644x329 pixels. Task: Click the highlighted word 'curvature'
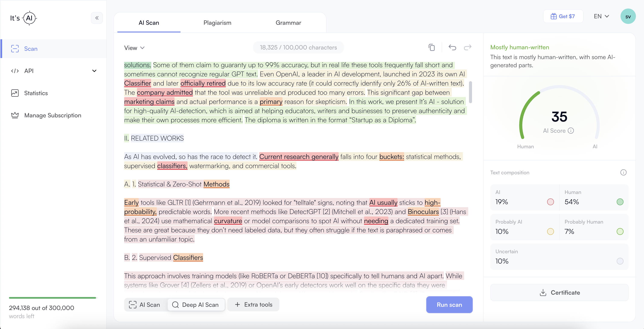228,221
